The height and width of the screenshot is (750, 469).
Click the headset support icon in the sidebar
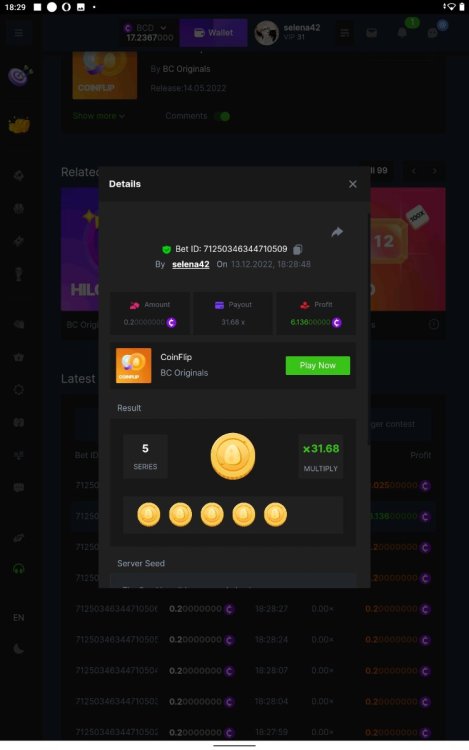pyautogui.click(x=19, y=569)
